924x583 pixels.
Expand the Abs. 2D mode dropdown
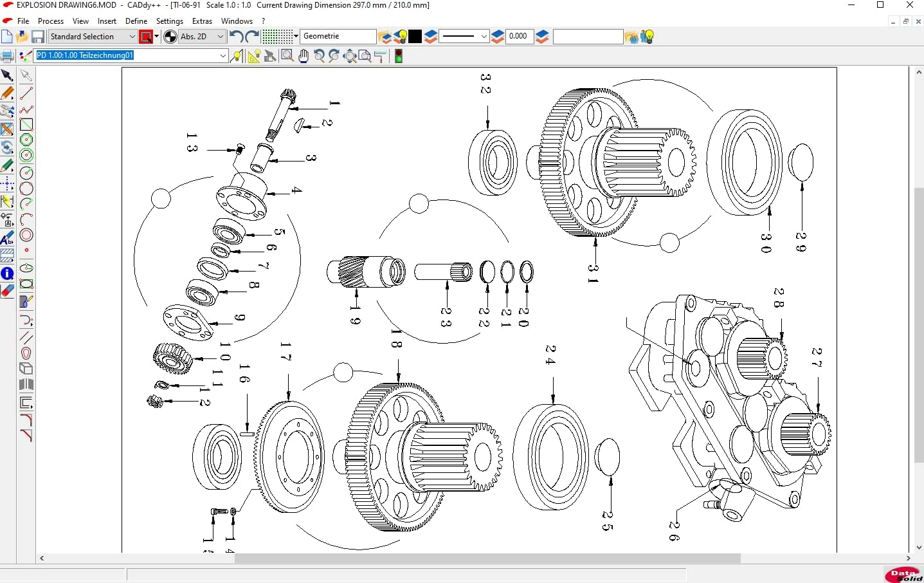[220, 37]
